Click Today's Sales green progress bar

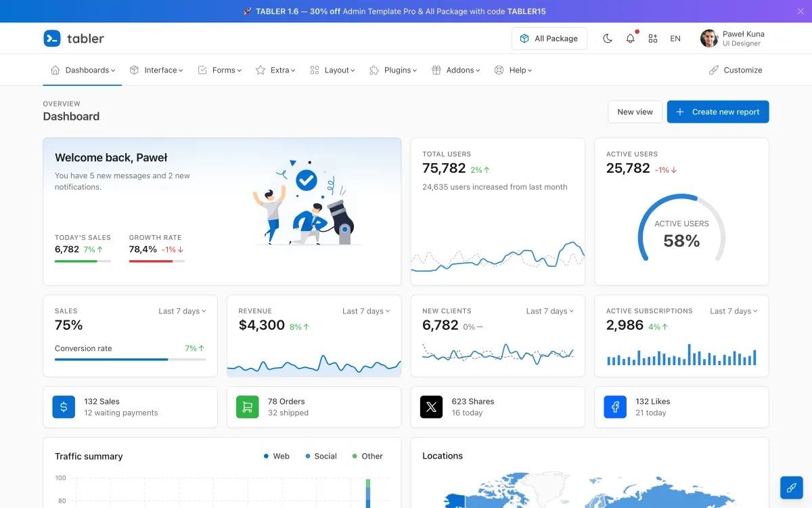pyautogui.click(x=83, y=261)
